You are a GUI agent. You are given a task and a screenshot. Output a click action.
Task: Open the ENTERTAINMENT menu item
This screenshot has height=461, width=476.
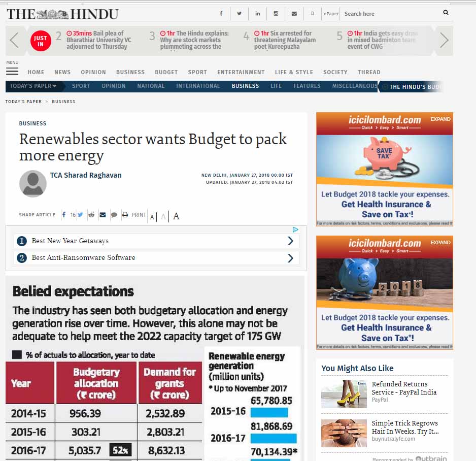[x=241, y=72]
